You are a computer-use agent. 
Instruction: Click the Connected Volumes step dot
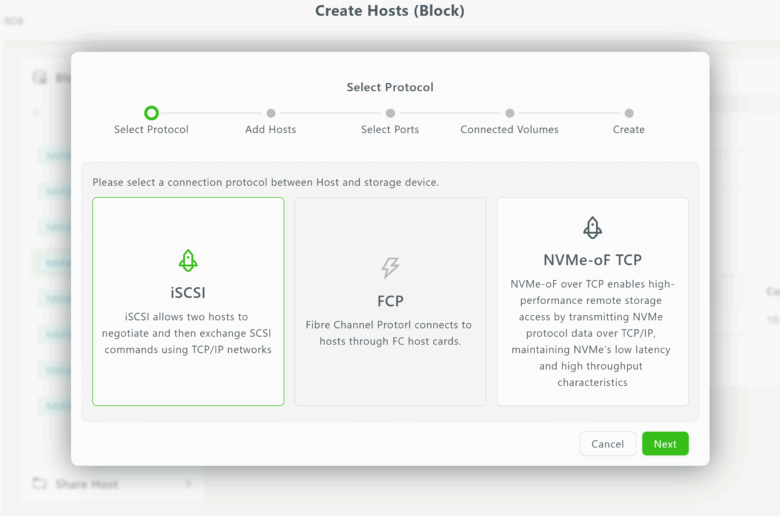510,113
